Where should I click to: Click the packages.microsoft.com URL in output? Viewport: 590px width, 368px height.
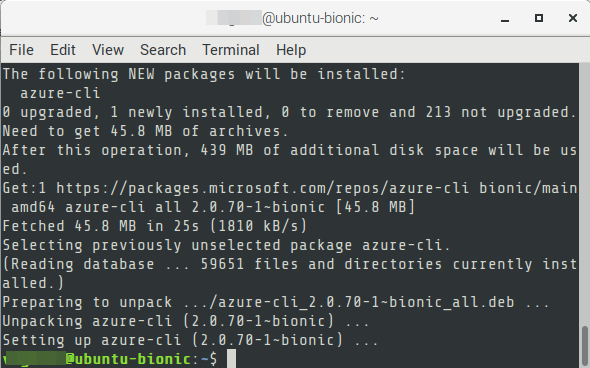pyautogui.click(x=263, y=188)
